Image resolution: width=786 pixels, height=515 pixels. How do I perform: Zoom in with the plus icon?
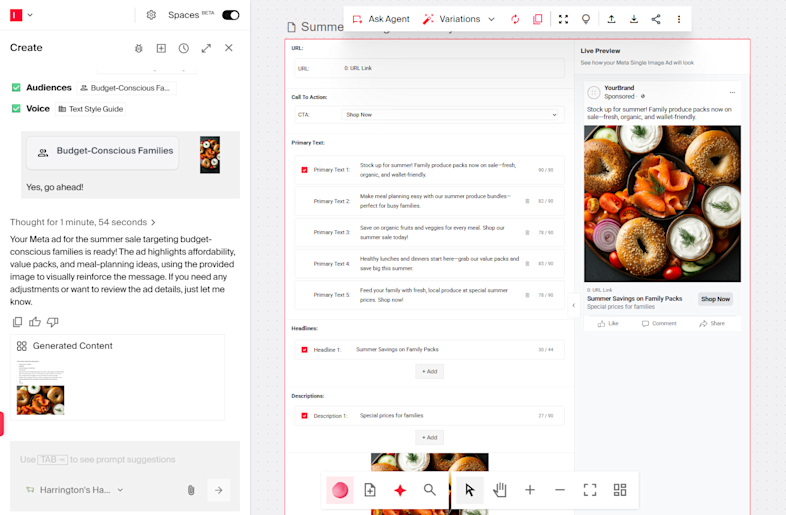click(x=530, y=490)
